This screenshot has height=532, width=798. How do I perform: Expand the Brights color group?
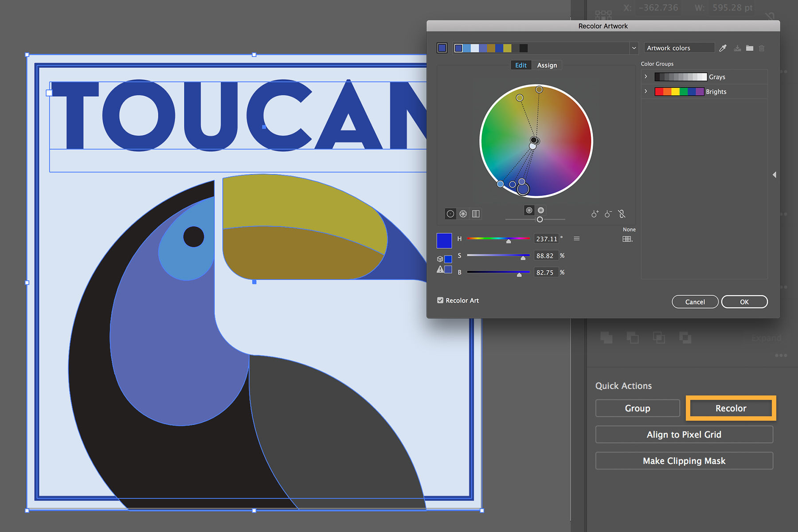tap(645, 91)
